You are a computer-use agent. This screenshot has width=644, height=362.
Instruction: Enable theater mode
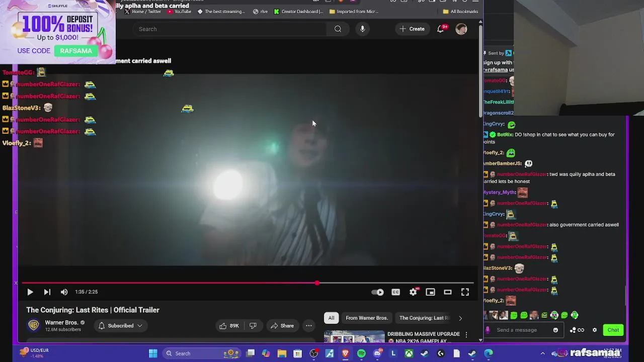(x=447, y=292)
